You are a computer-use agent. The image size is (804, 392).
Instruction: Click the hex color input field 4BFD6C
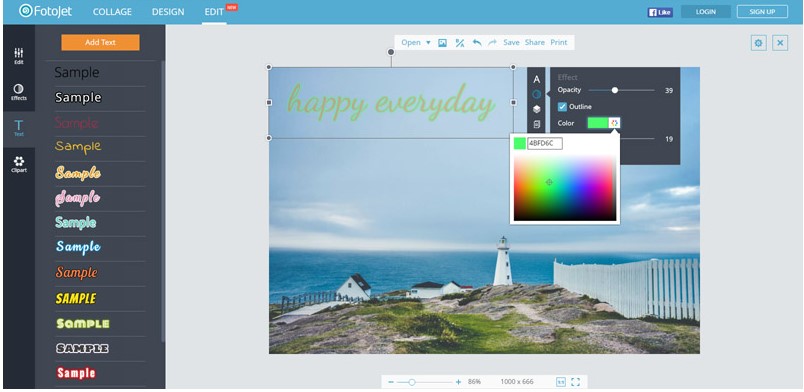click(545, 143)
